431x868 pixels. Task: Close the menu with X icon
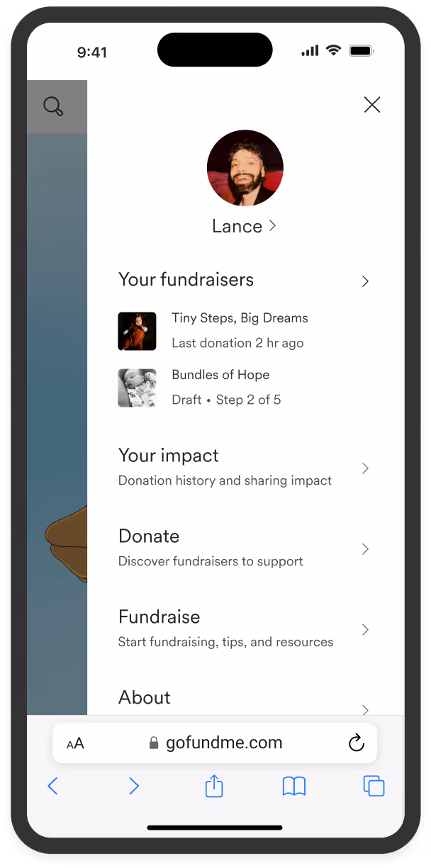coord(372,105)
